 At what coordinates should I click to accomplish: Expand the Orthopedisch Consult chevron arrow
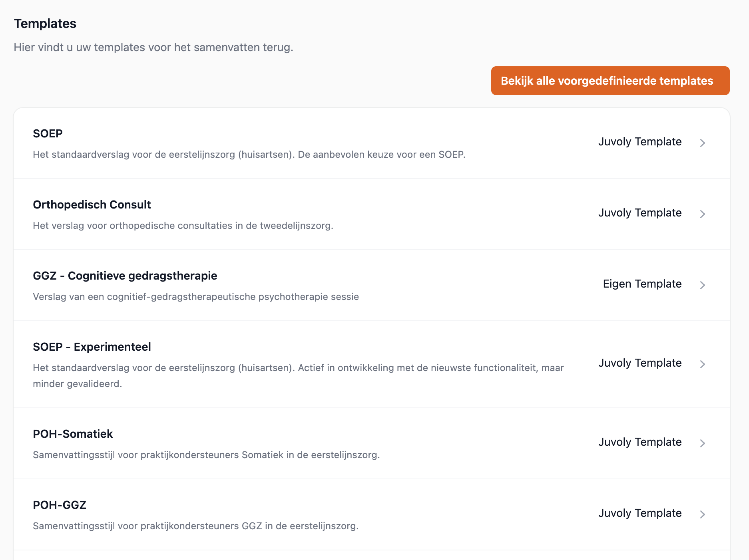coord(702,214)
